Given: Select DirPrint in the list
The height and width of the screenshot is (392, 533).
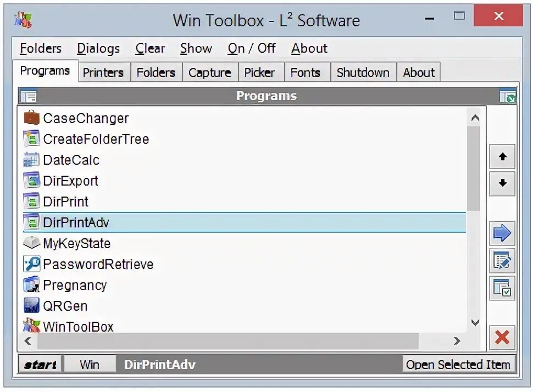Looking at the screenshot, I should 244,201.
